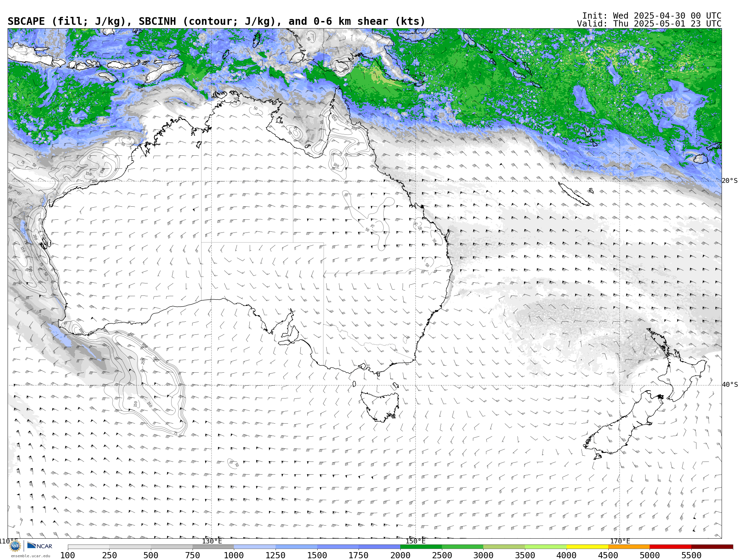This screenshot has height=560, width=744.
Task: Click the colorbar value label 3500
Action: pos(525,555)
